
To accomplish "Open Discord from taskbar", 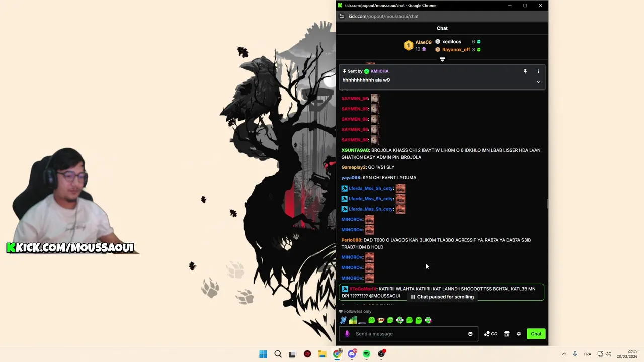I will [352, 354].
